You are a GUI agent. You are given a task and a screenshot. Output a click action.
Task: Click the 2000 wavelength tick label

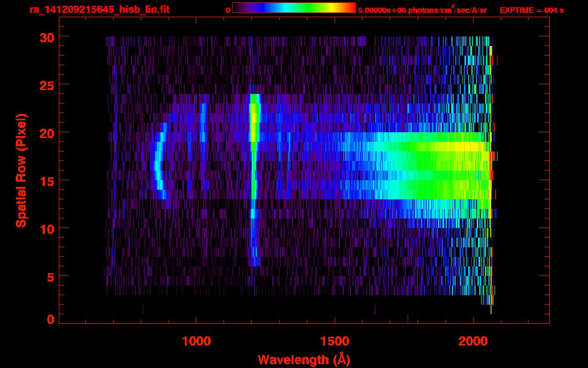(x=473, y=341)
